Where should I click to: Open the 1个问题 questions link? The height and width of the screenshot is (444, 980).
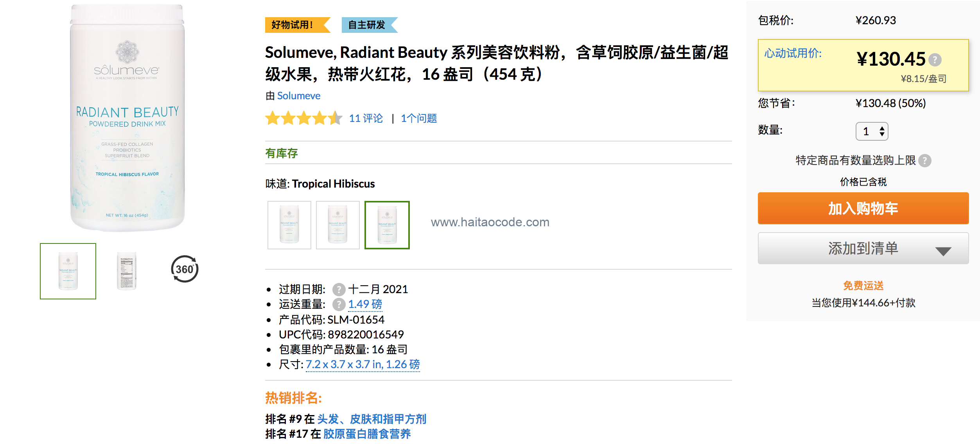419,118
